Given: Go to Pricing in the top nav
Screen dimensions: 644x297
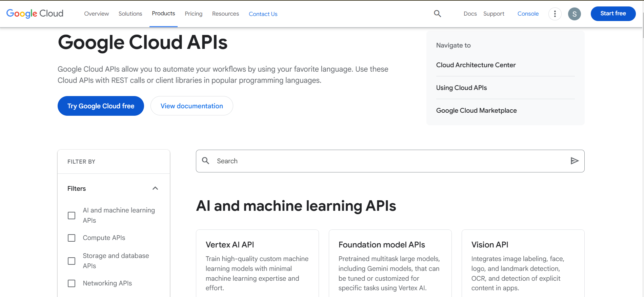Looking at the screenshot, I should [194, 14].
